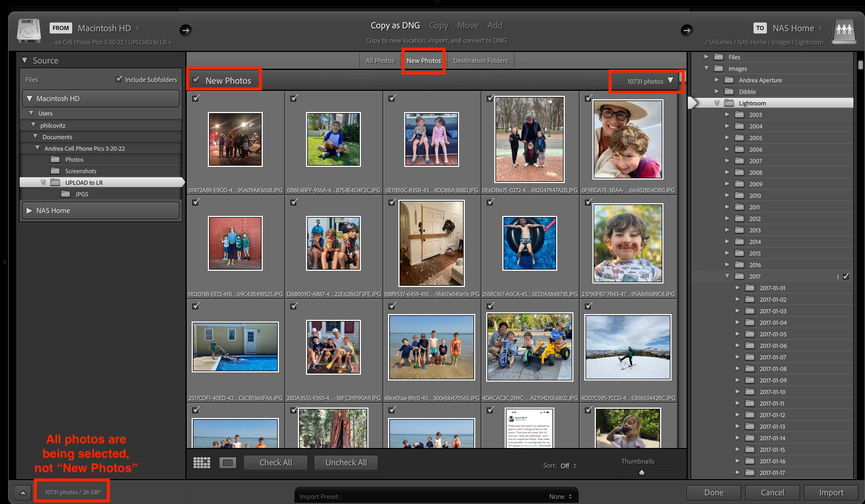Screen dimensions: 865x504
Task: Click the Macintosh HD drive icon
Action: pos(29,31)
